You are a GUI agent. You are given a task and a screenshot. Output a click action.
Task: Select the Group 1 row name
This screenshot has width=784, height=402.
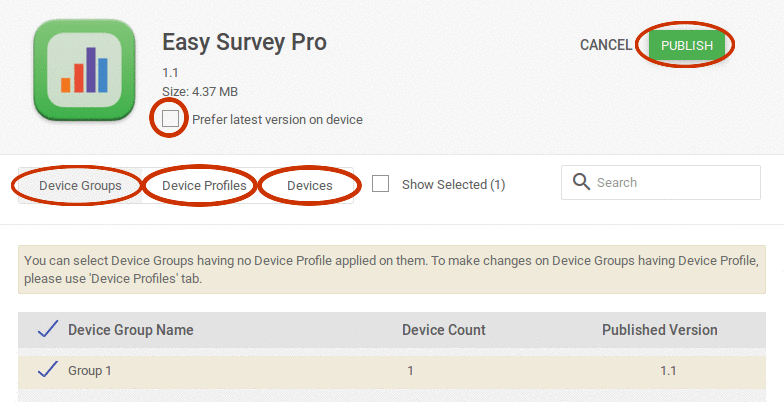90,370
